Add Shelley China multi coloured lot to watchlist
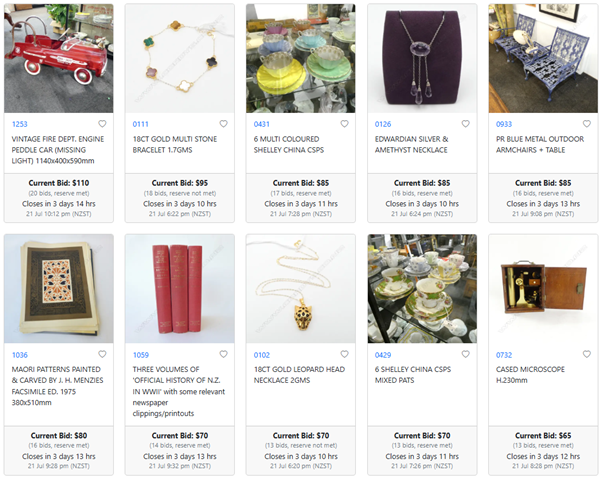Viewport: 602px width, 479px height. point(344,124)
